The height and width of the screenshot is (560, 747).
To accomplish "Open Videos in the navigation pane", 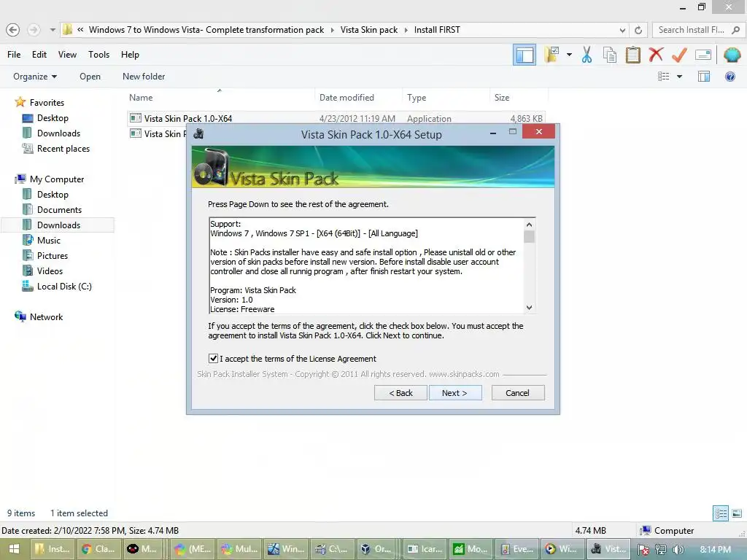I will 50,271.
